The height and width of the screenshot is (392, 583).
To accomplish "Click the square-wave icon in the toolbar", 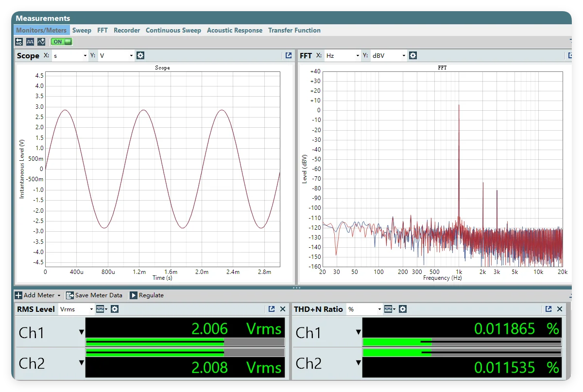I will (x=30, y=42).
